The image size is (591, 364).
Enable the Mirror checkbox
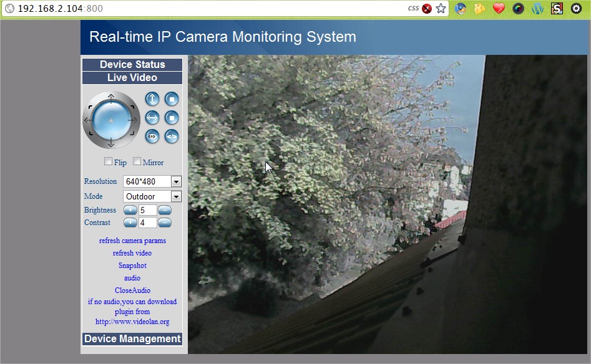[x=137, y=161]
